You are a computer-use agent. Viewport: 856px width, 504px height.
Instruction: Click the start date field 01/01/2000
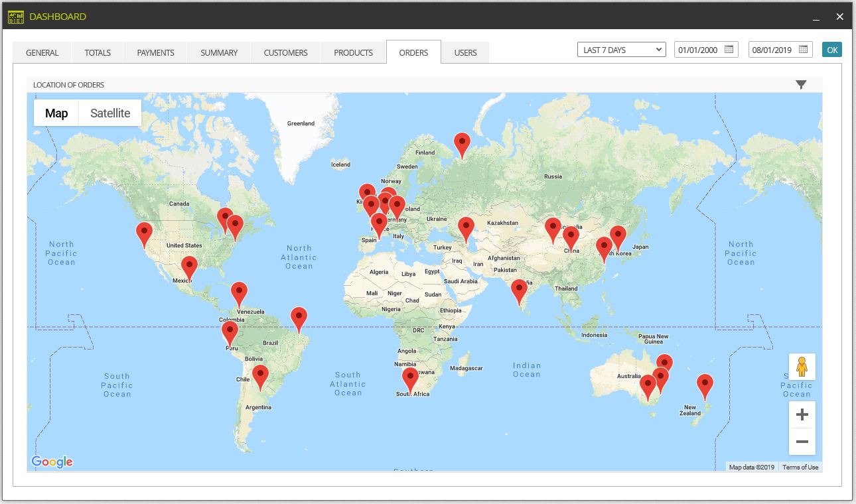[698, 50]
